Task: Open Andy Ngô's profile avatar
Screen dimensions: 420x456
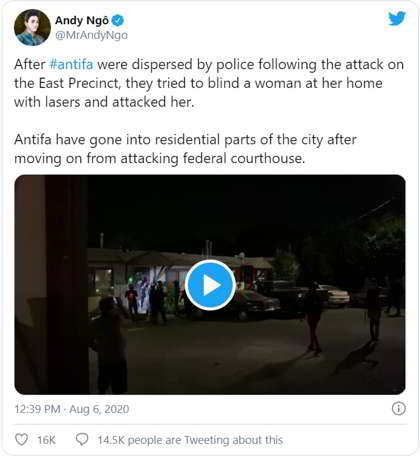Action: 32,27
